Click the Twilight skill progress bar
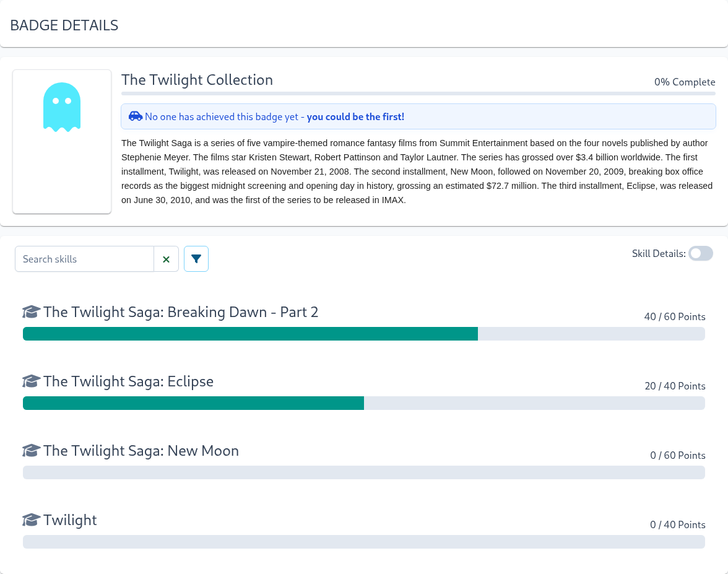Image resolution: width=728 pixels, height=574 pixels. pyautogui.click(x=364, y=541)
